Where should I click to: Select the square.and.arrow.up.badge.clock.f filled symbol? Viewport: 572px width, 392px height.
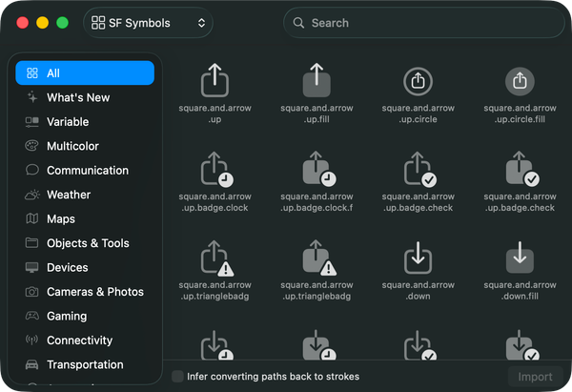pos(318,170)
